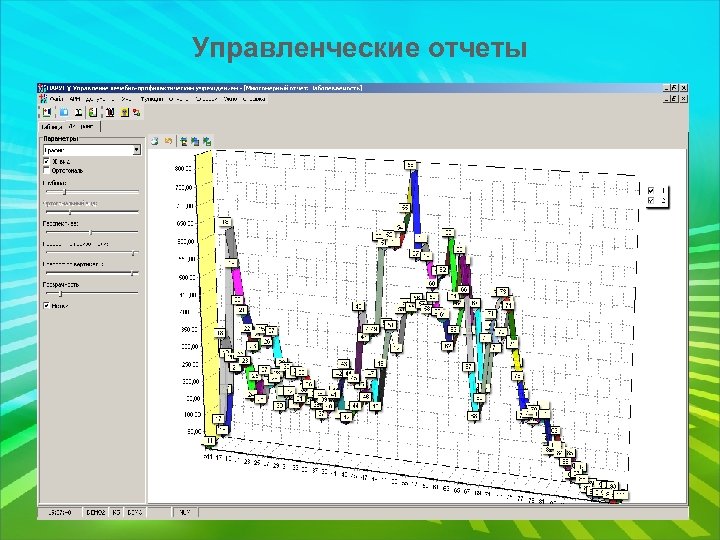Open the Функции menu
Image resolution: width=720 pixels, height=540 pixels.
pos(152,99)
